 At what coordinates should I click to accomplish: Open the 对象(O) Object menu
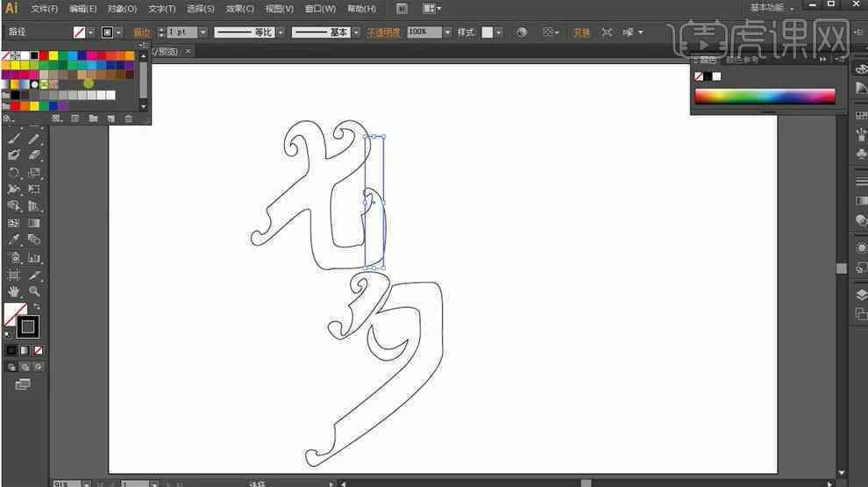122,9
